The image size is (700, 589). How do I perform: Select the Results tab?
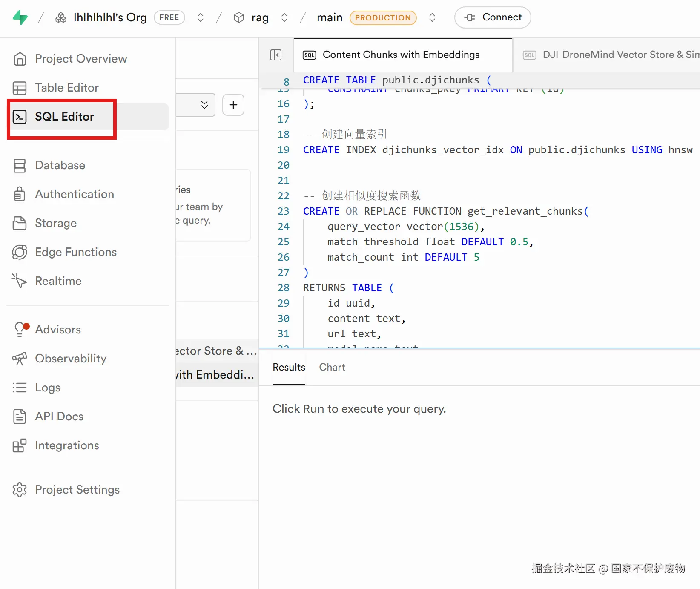click(289, 367)
